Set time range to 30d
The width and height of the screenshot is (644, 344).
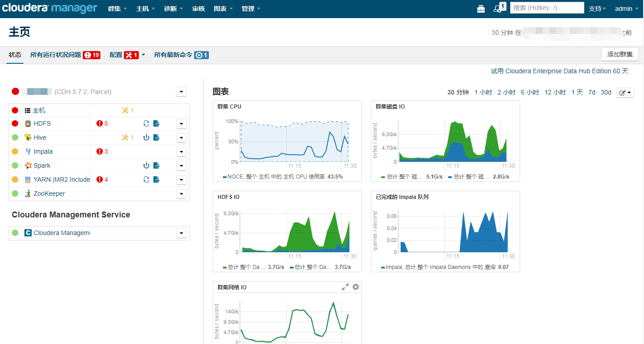pyautogui.click(x=606, y=92)
